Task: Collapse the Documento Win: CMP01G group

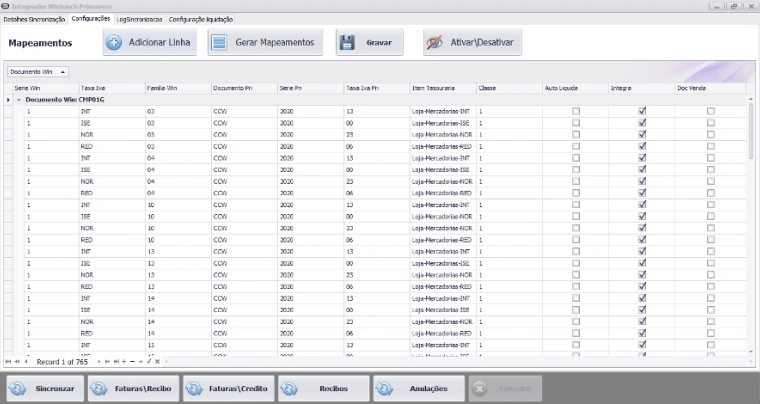Action: coord(19,100)
